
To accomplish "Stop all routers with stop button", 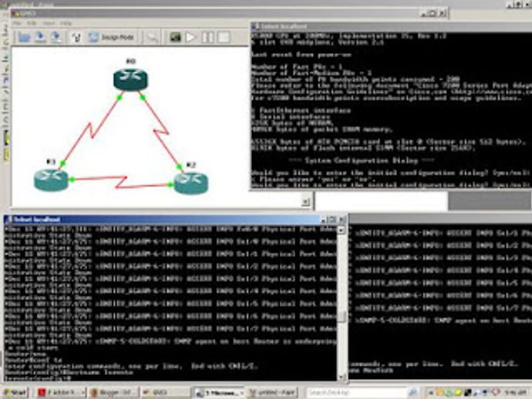I will click(x=224, y=37).
